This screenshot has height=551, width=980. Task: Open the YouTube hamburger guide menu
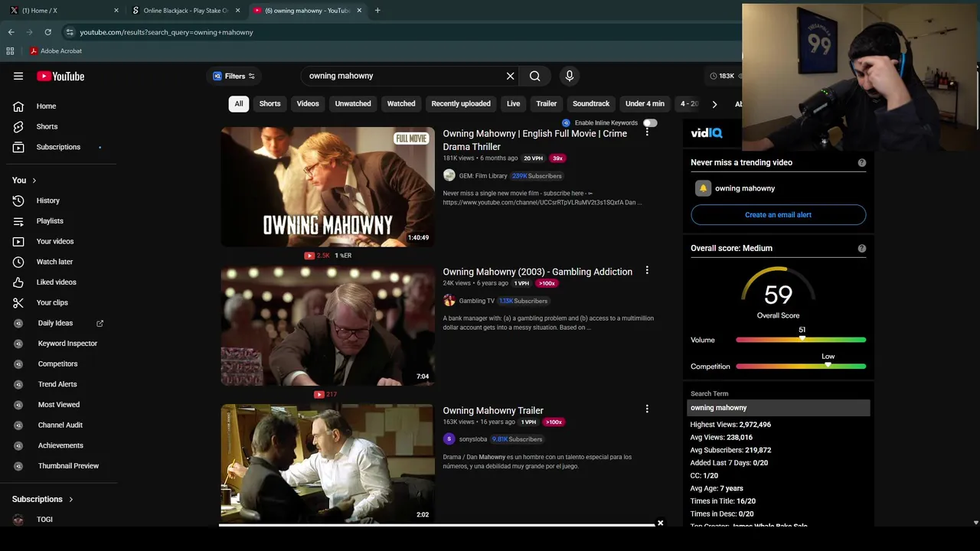pyautogui.click(x=18, y=76)
